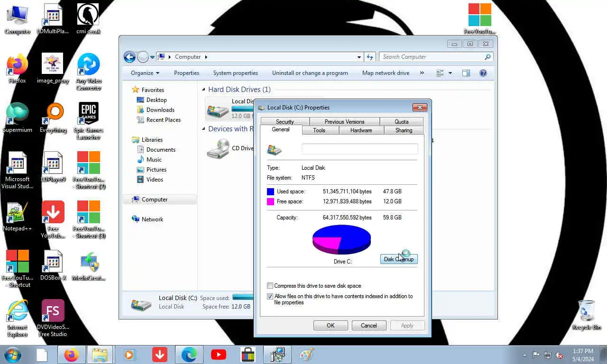Switch to the Previous Versions tab

coord(345,122)
